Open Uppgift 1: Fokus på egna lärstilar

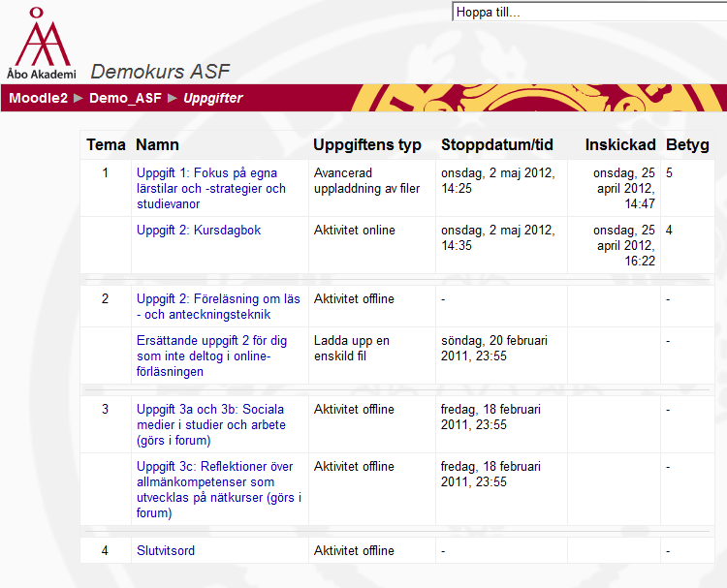(211, 188)
